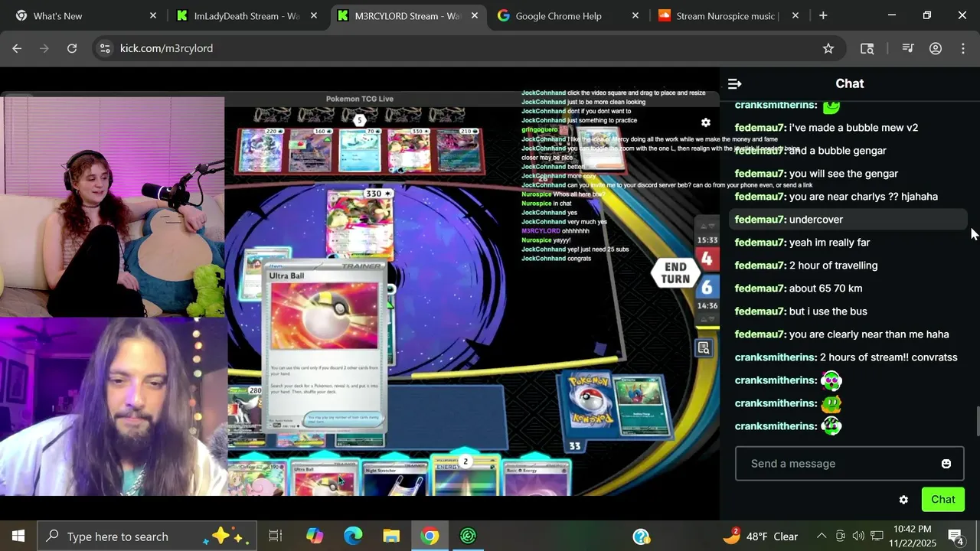
Task: Open a new browser tab with the plus button
Action: pyautogui.click(x=823, y=15)
